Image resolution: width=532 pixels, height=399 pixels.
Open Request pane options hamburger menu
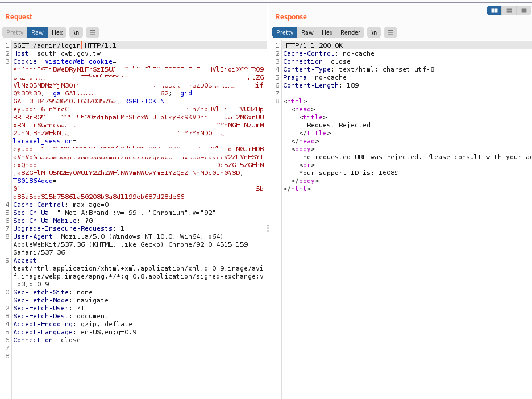[93, 32]
